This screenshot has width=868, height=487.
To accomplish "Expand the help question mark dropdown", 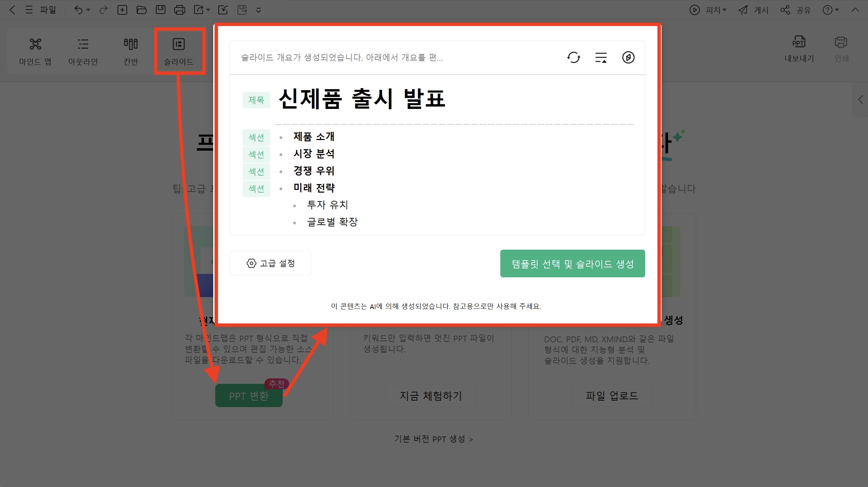I will (x=837, y=10).
